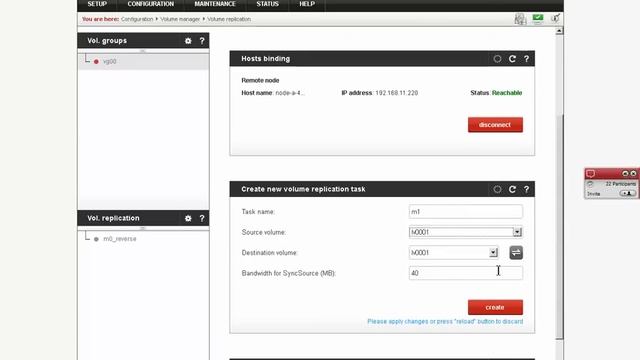Select the m0_reverse replication task
This screenshot has height=360, width=640.
[x=120, y=239]
